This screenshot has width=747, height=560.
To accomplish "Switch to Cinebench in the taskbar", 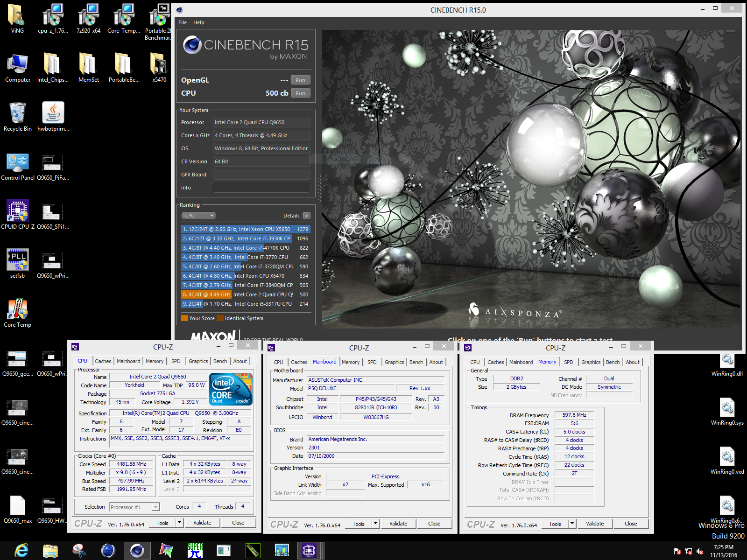I will pos(137,551).
